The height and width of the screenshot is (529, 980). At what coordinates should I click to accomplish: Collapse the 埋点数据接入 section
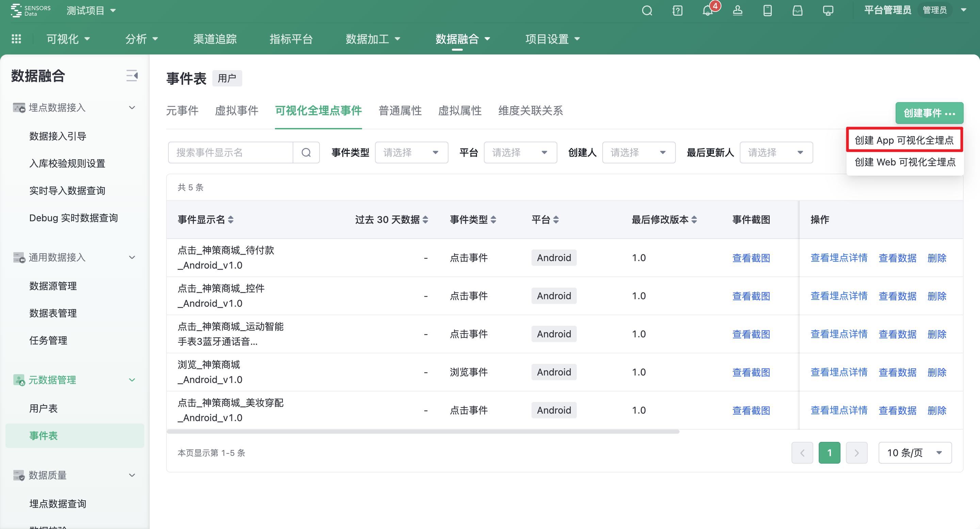pos(132,107)
